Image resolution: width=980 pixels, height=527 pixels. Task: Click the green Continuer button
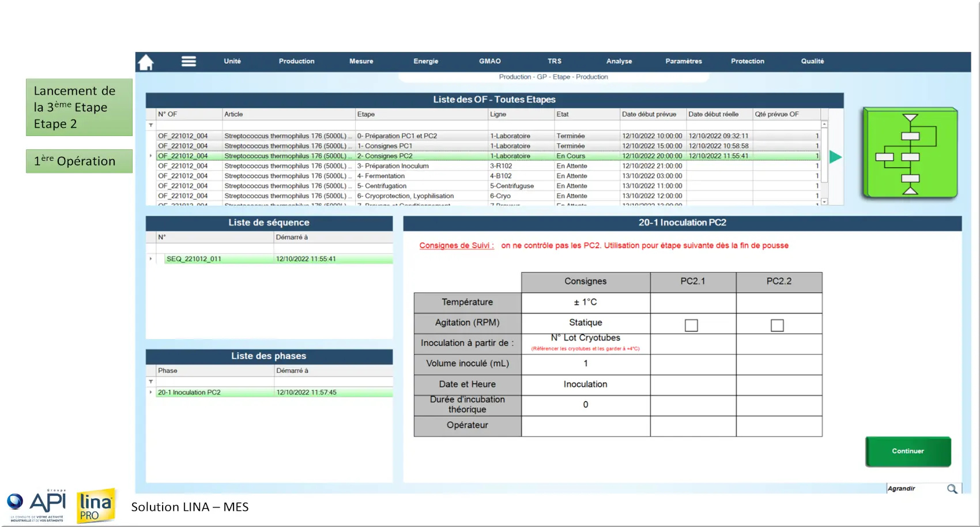point(908,451)
